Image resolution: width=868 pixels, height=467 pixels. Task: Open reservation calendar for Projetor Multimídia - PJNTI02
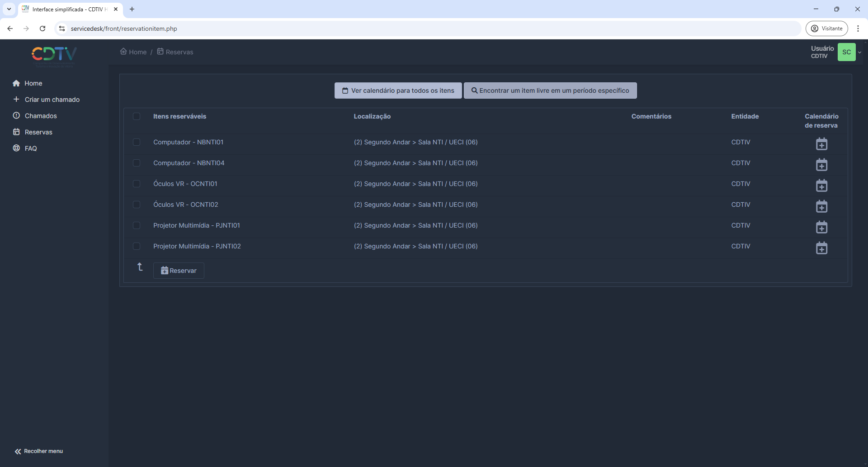(821, 248)
